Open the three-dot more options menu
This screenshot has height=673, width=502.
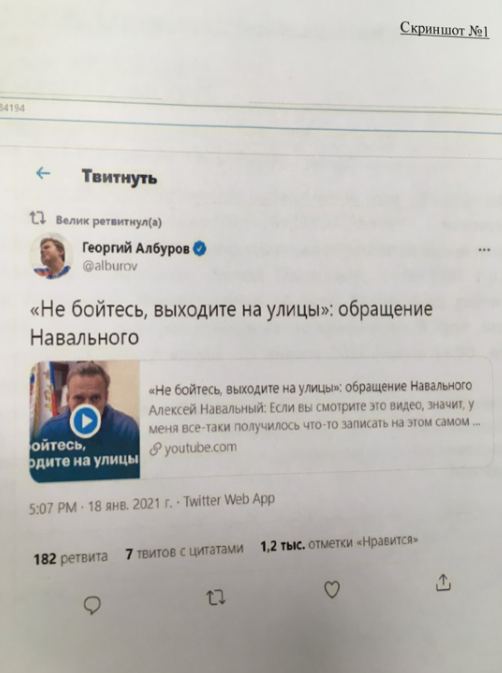click(484, 250)
